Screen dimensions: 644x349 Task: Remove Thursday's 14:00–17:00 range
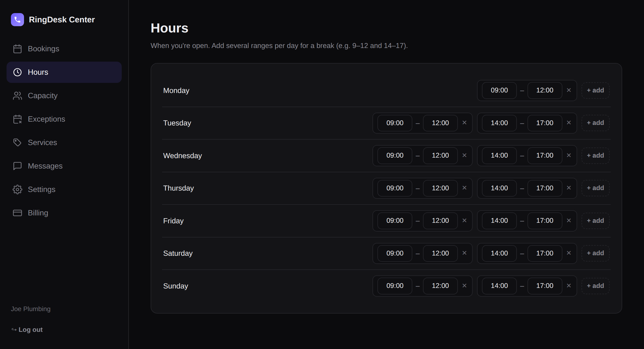(569, 188)
